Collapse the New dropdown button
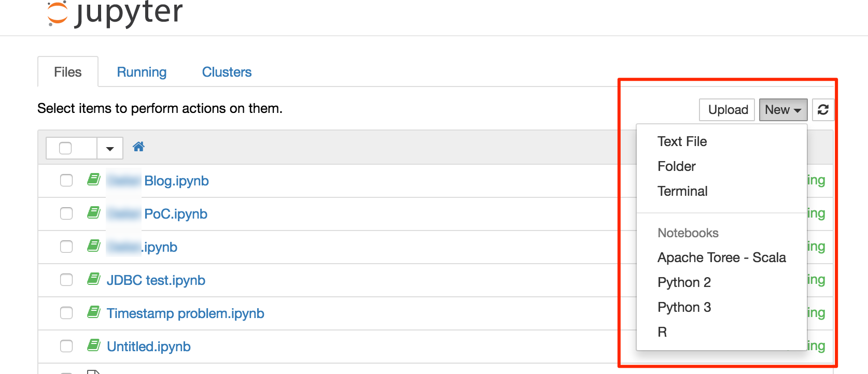868x374 pixels. (783, 110)
